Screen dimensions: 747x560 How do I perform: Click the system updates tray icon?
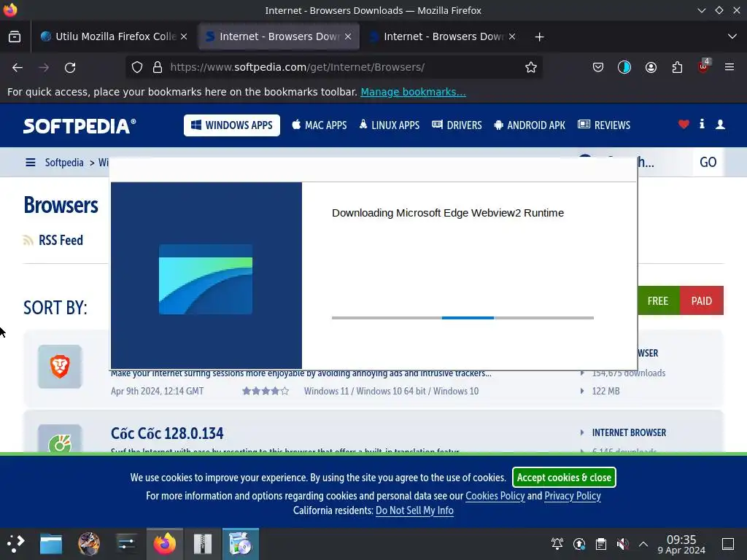pos(578,544)
